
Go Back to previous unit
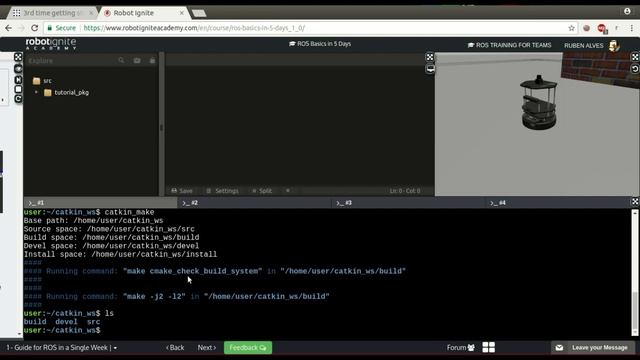point(175,348)
